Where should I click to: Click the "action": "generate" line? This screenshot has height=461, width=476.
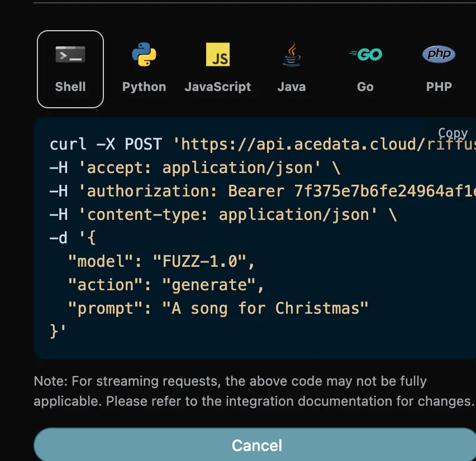(x=166, y=285)
